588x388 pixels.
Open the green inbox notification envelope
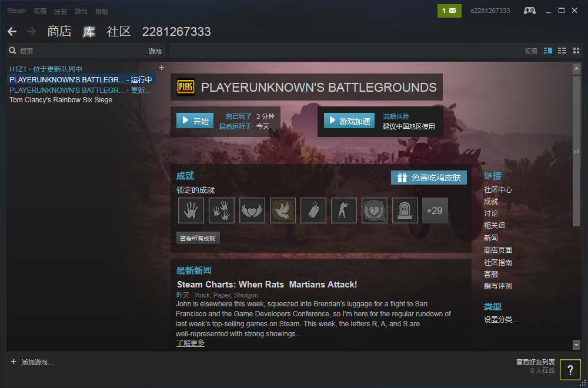tap(449, 11)
